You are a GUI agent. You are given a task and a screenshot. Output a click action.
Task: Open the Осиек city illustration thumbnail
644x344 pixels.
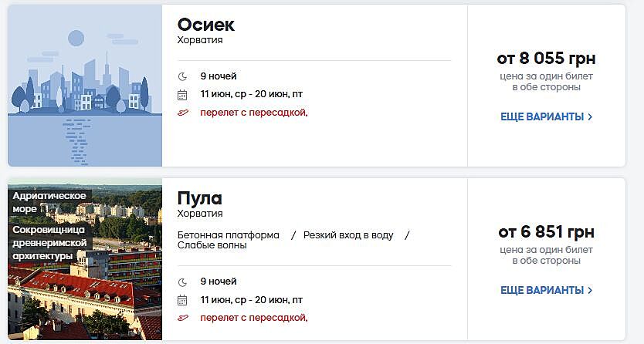click(x=85, y=86)
